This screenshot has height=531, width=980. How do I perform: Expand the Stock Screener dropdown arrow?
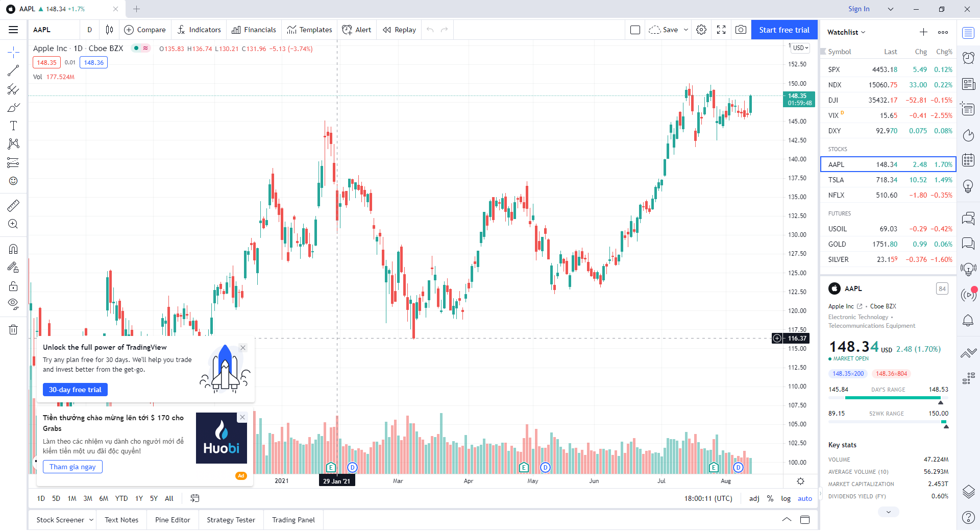point(91,520)
